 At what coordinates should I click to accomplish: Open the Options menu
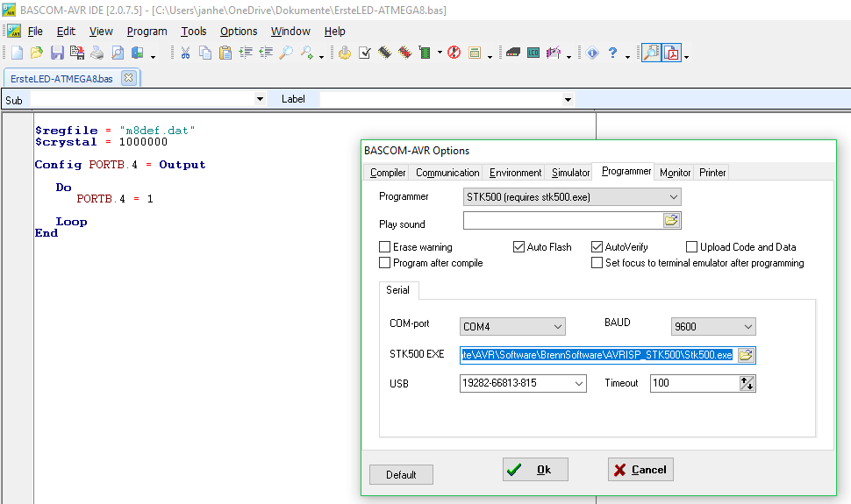239,32
